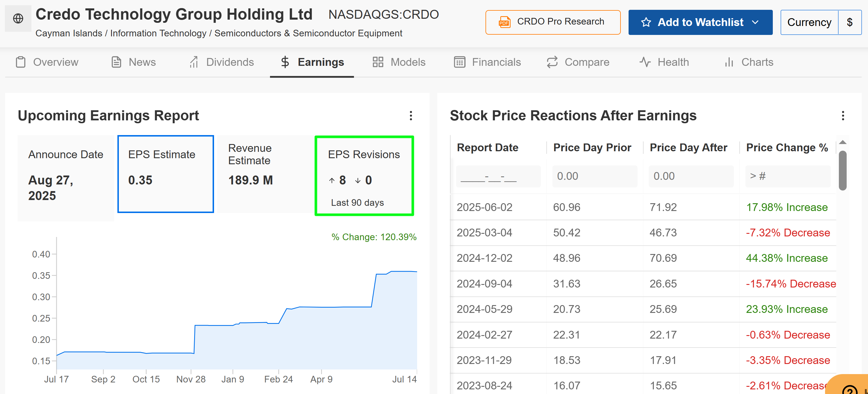Click the dollar currency symbol box

pyautogui.click(x=850, y=22)
